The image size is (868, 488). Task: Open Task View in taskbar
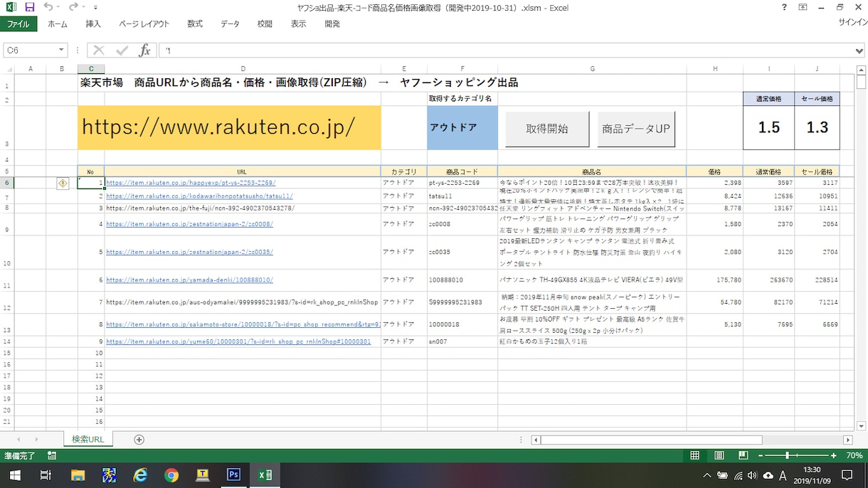click(x=46, y=475)
